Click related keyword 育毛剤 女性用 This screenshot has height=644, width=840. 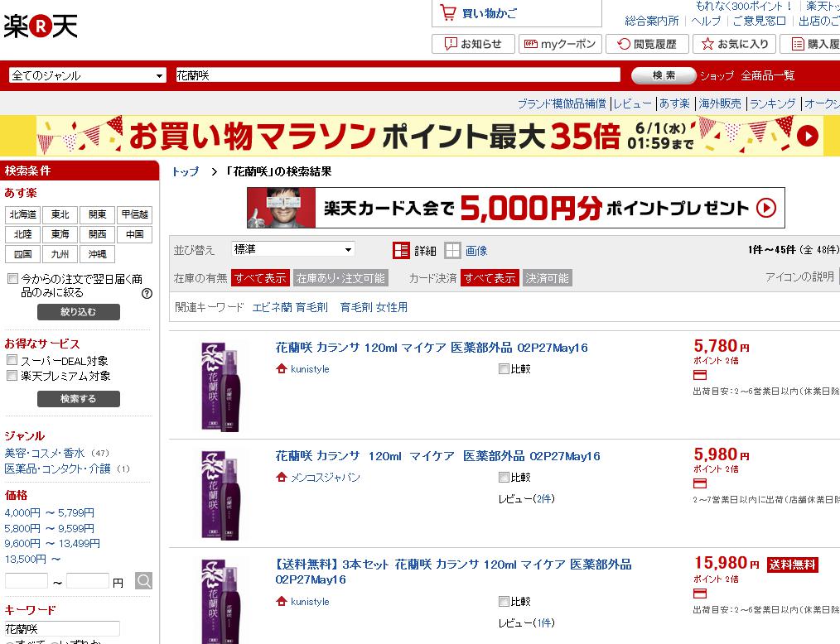pyautogui.click(x=374, y=307)
